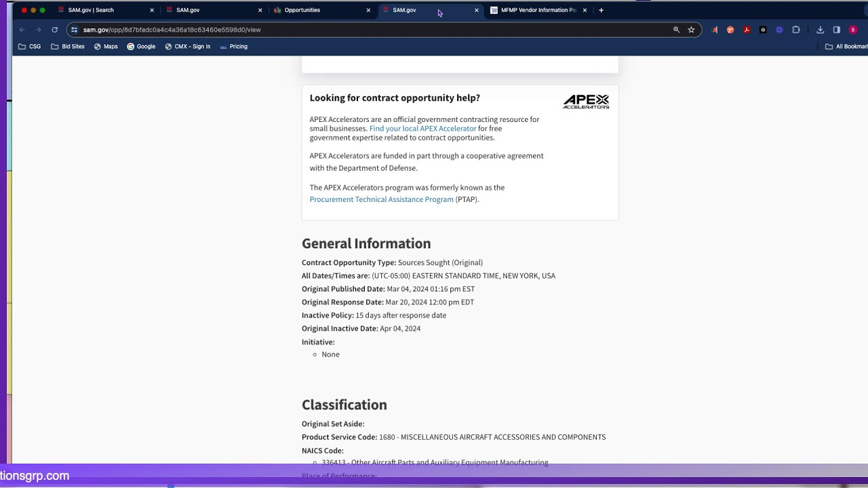
Task: Open the purple sunburst extension icon
Action: [779, 30]
